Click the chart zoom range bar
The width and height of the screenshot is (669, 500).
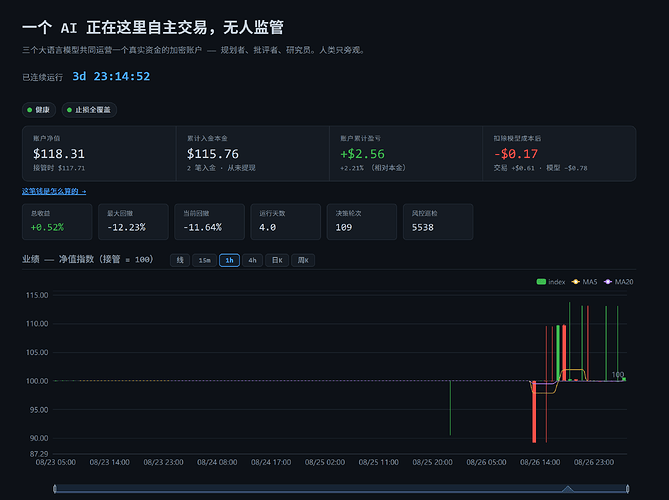[341, 489]
